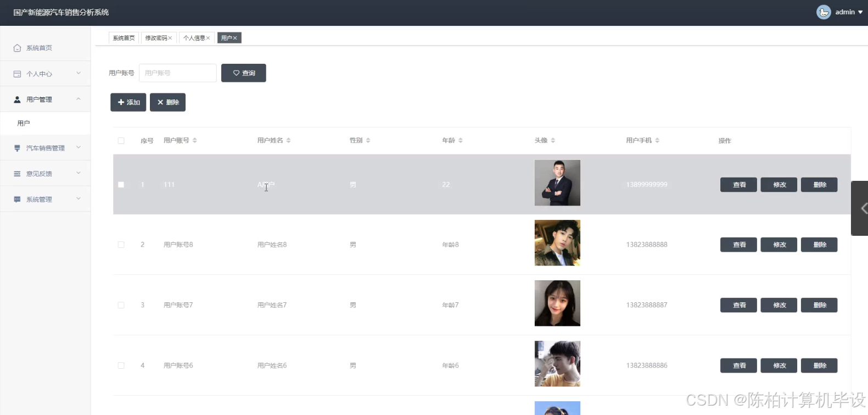Expand the 系统管理 chevron
The image size is (868, 415).
click(x=79, y=198)
